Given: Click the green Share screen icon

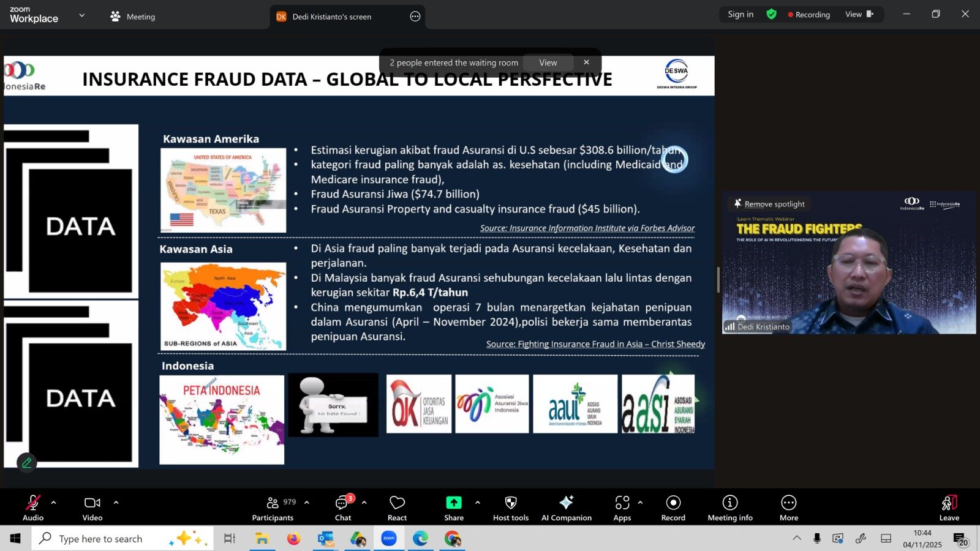Looking at the screenshot, I should tap(454, 503).
